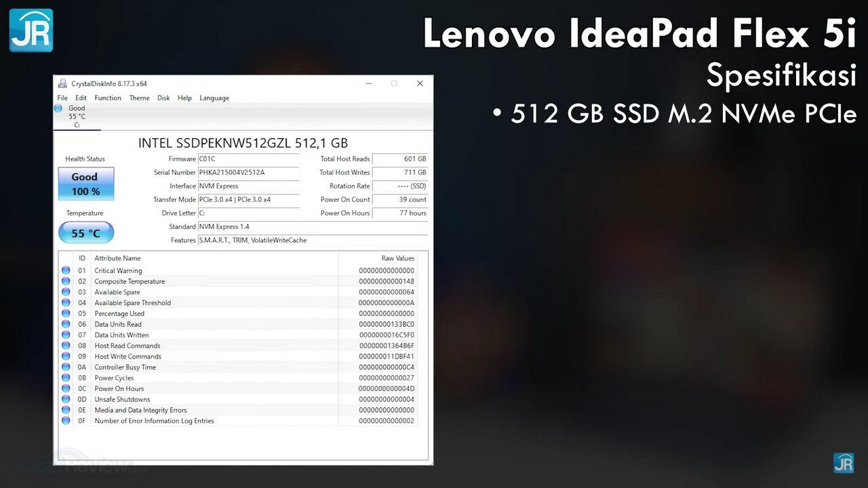Open the Edit menu
The image size is (868, 488).
click(x=81, y=98)
